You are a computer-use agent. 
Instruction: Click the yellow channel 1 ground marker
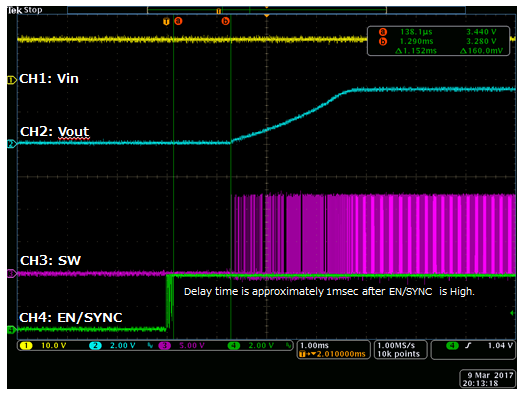click(x=12, y=80)
